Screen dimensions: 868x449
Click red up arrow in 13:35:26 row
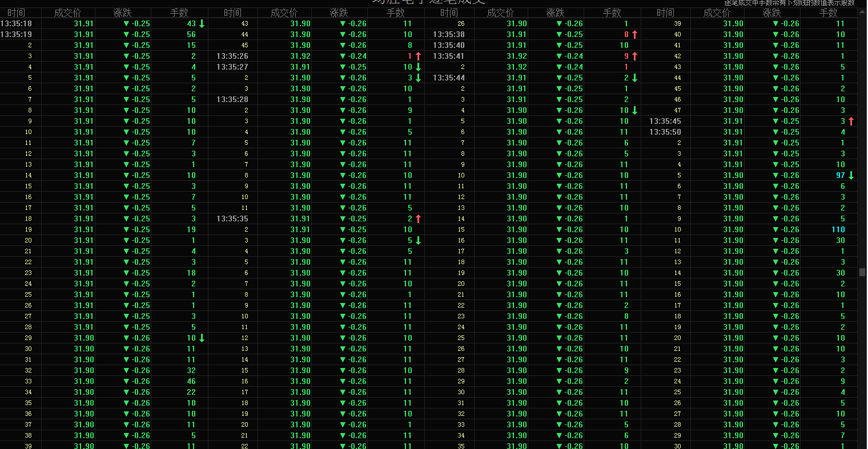(x=418, y=56)
